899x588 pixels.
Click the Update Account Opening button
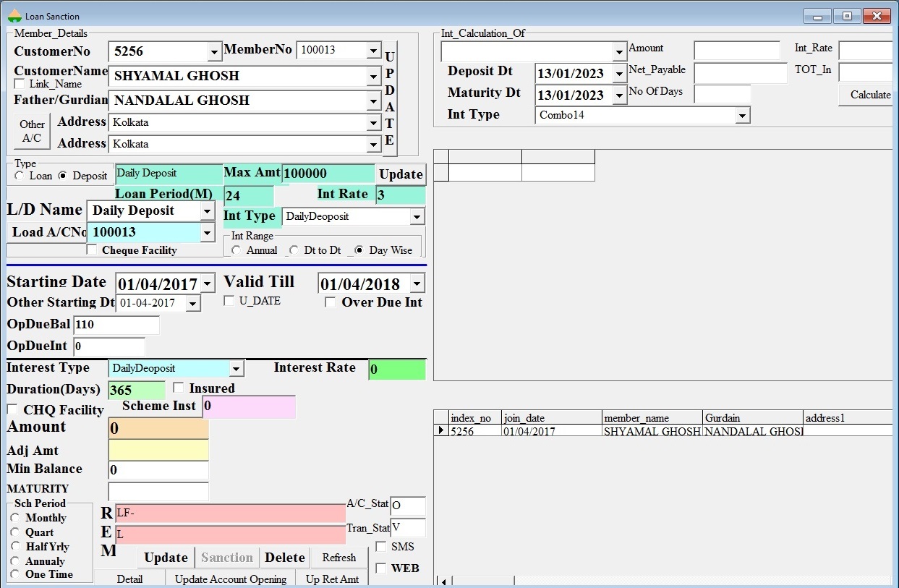point(231,579)
